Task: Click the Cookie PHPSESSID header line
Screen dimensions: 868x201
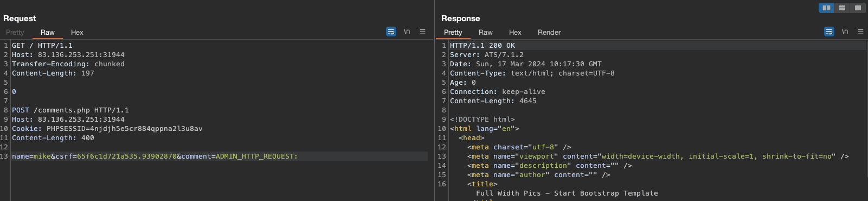Action: coord(107,129)
